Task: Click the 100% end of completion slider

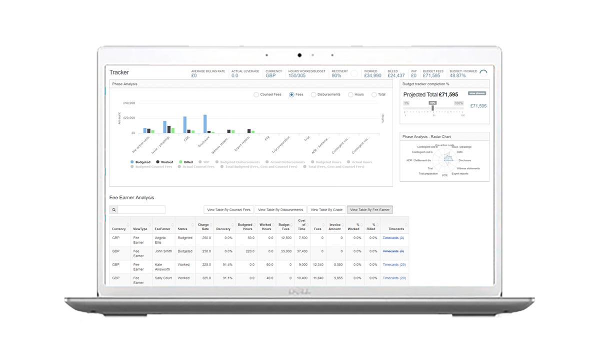Action: (x=459, y=103)
